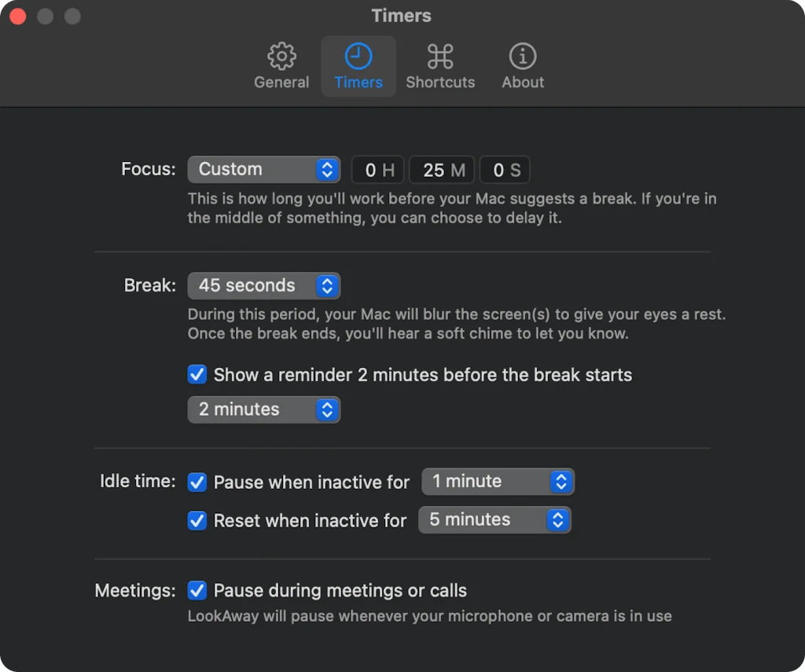Disable the break reminder checkbox
The height and width of the screenshot is (672, 805).
click(x=197, y=375)
